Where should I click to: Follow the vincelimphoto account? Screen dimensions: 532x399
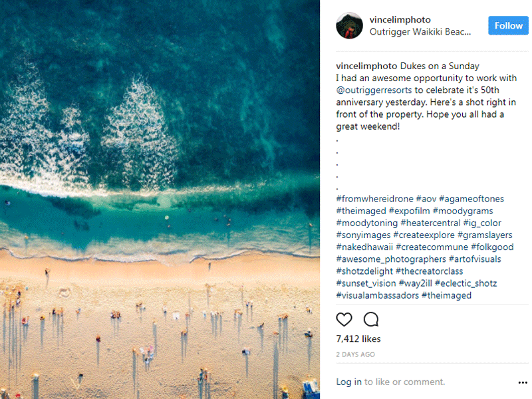(x=508, y=25)
